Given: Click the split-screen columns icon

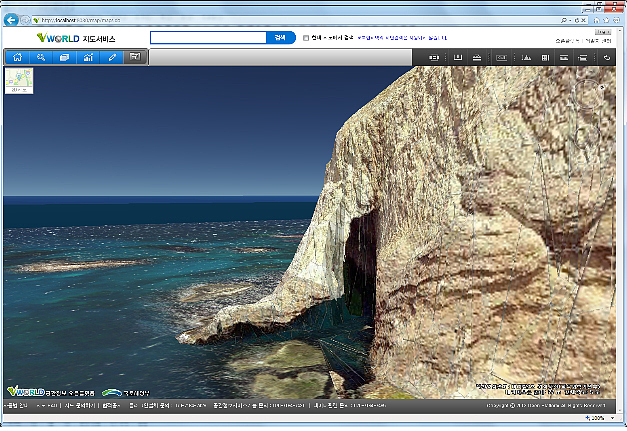Looking at the screenshot, I should 545,58.
